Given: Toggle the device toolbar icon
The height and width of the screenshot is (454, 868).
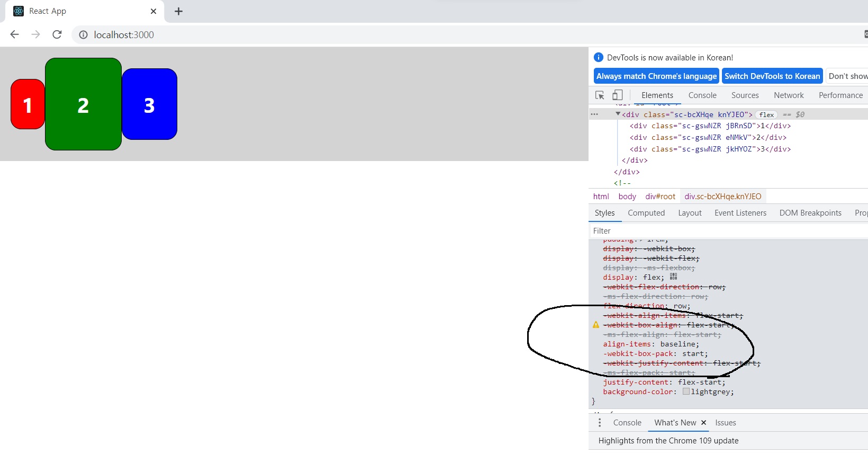Looking at the screenshot, I should pyautogui.click(x=618, y=95).
